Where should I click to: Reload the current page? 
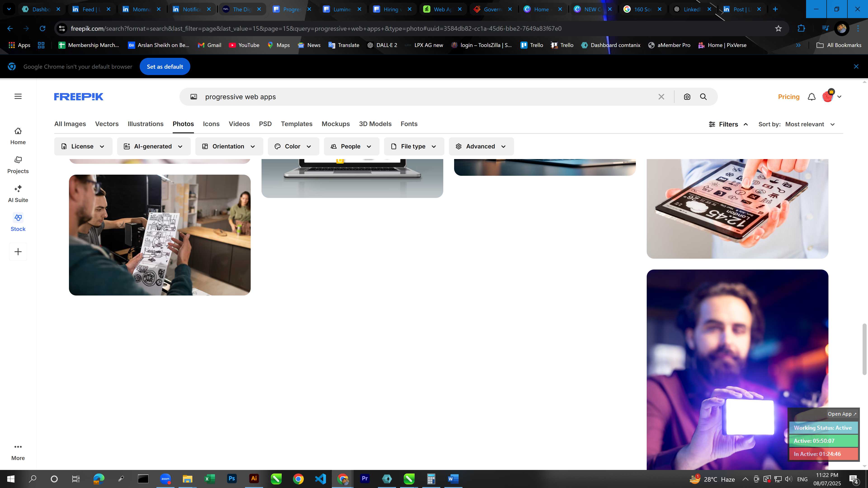[42, 28]
